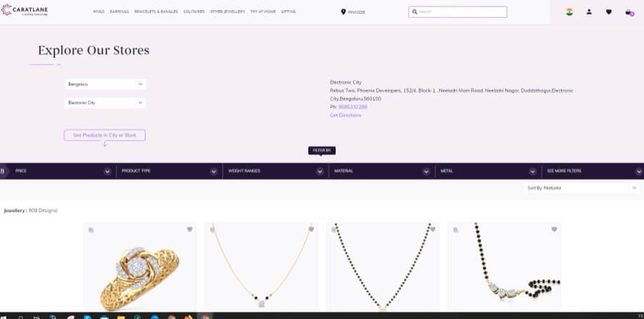644x319 pixels.
Task: Open the gold ring product thumbnail
Action: point(140,266)
